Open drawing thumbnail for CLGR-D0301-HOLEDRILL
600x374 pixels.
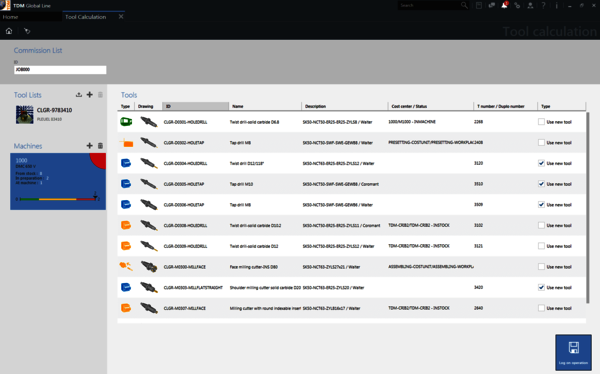[148, 122]
